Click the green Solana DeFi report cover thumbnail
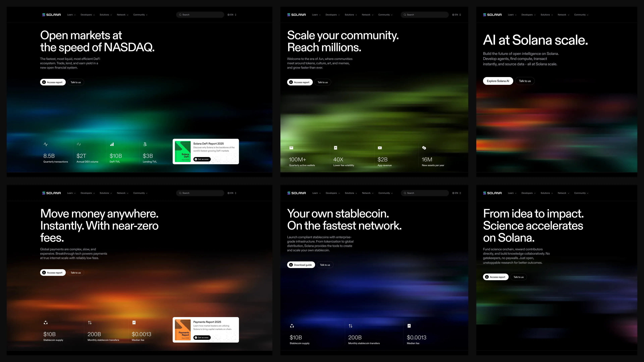644x362 pixels. [x=183, y=151]
